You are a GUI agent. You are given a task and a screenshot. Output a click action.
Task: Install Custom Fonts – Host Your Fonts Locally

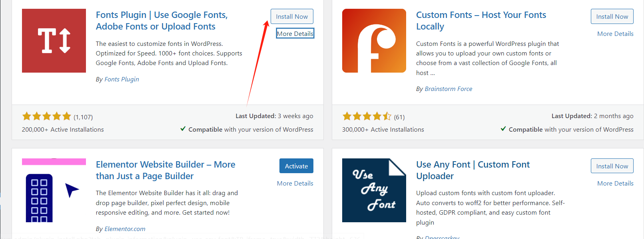tap(612, 17)
